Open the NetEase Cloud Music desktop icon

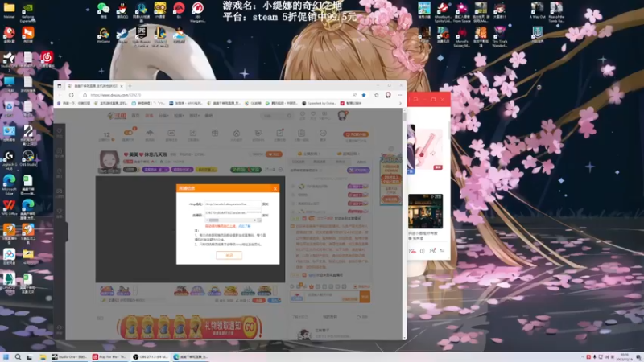tap(47, 57)
